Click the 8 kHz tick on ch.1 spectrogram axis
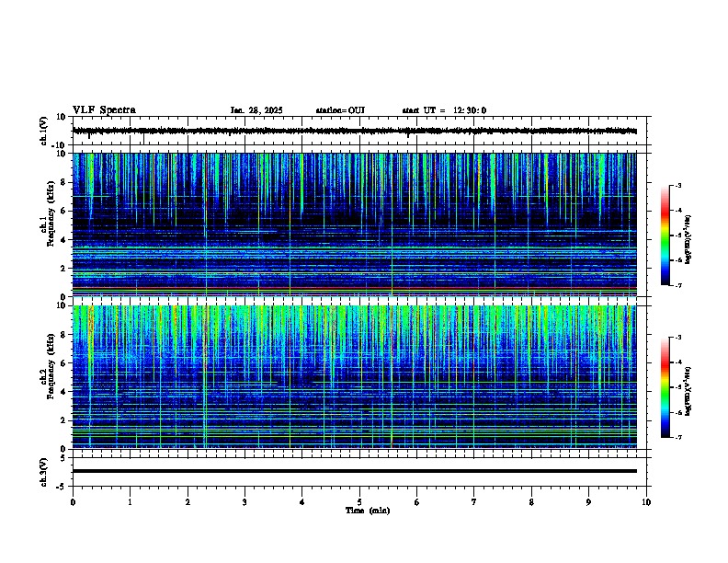Viewport: 728px width, 563px height. (x=64, y=182)
